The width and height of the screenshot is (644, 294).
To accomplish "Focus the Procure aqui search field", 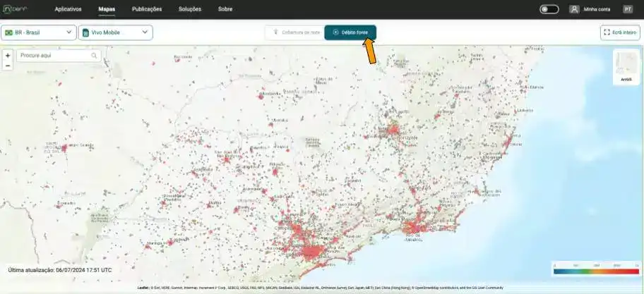I will [59, 56].
